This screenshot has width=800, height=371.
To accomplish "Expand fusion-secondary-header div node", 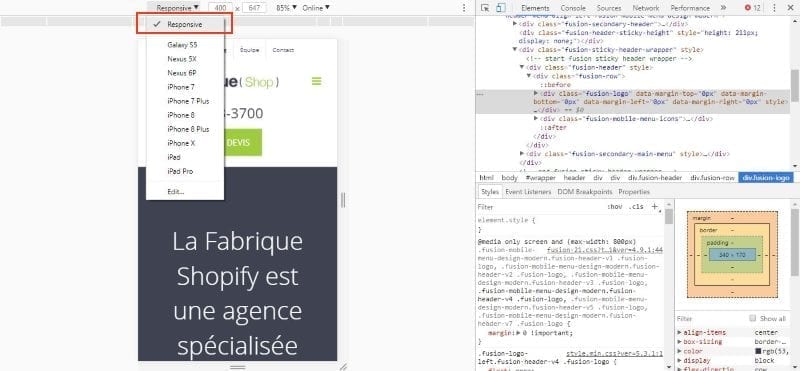I will coord(515,24).
